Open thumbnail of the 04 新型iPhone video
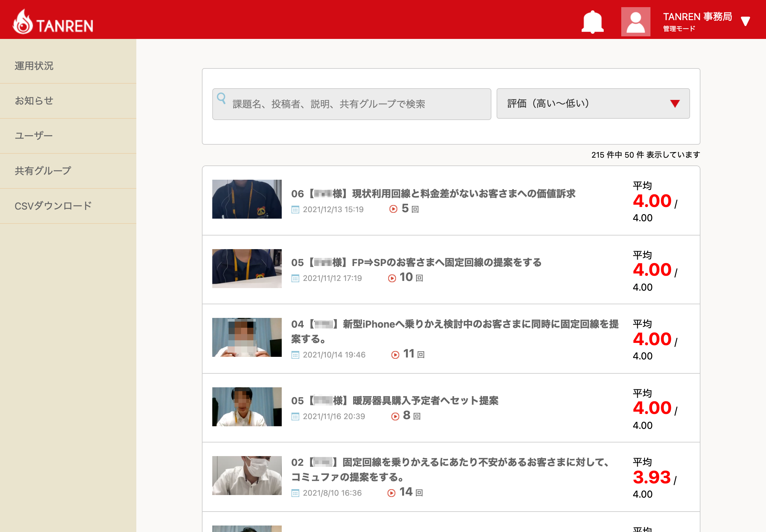 247,337
